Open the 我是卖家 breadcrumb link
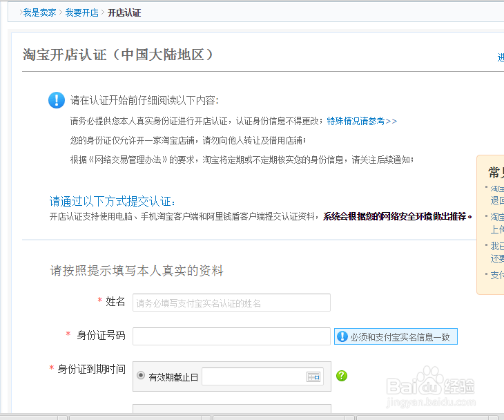504x420 pixels. tap(39, 13)
